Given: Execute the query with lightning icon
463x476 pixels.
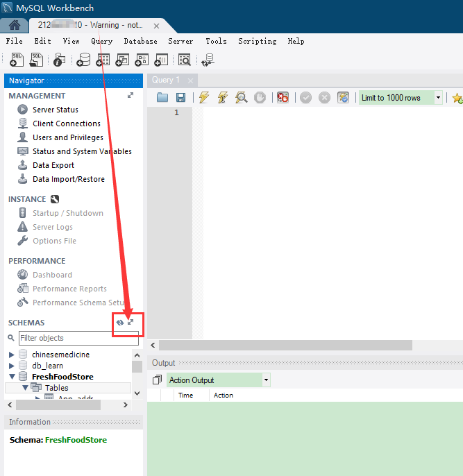Looking at the screenshot, I should coord(203,98).
